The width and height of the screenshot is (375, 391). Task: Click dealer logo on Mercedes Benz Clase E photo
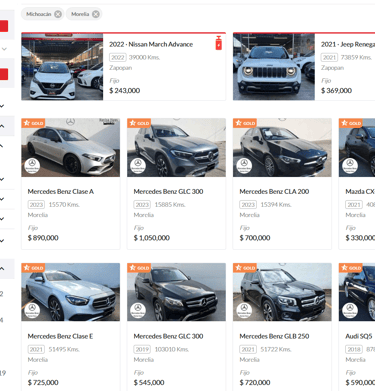point(32,311)
